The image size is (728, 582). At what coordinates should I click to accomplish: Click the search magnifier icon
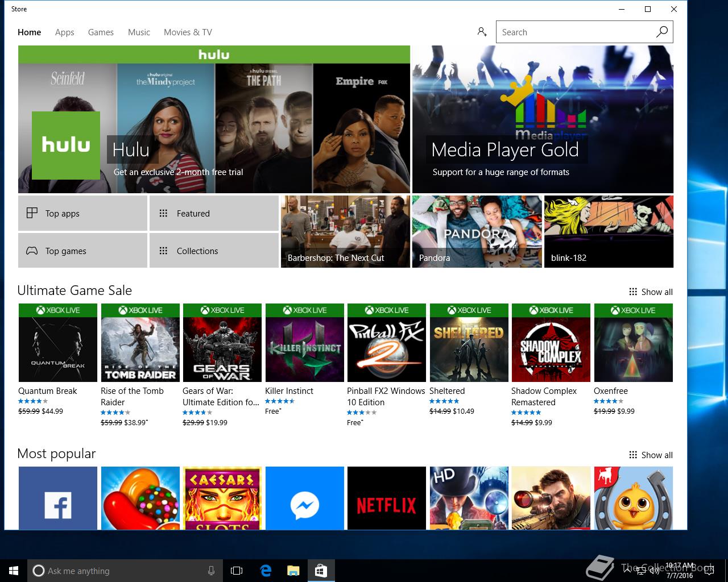[661, 32]
